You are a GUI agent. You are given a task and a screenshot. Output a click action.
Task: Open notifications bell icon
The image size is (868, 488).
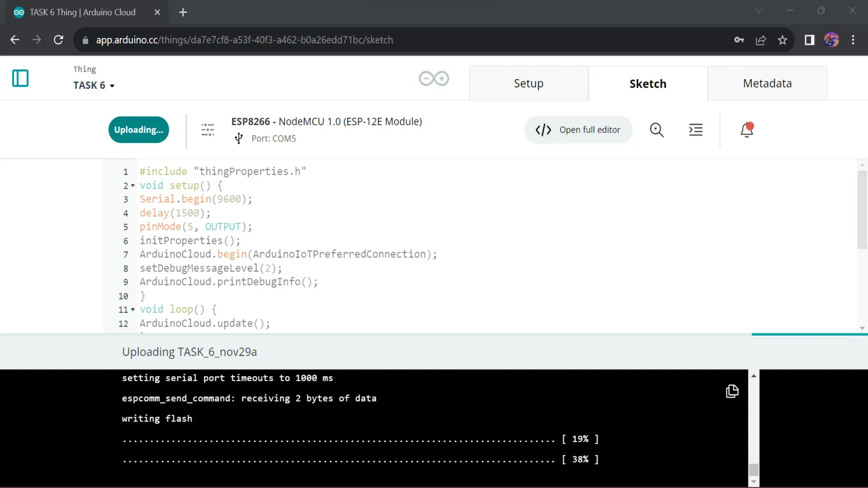click(747, 130)
